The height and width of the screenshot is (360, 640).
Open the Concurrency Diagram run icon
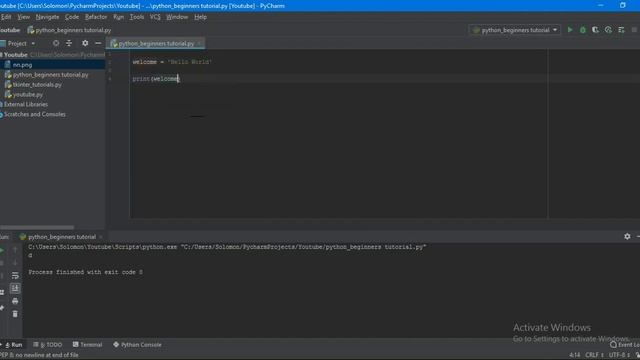(x=621, y=30)
